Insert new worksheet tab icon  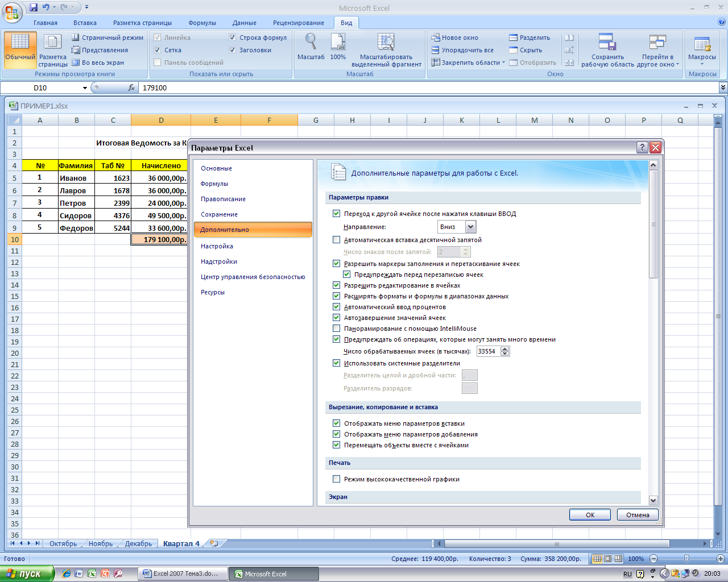pyautogui.click(x=214, y=543)
